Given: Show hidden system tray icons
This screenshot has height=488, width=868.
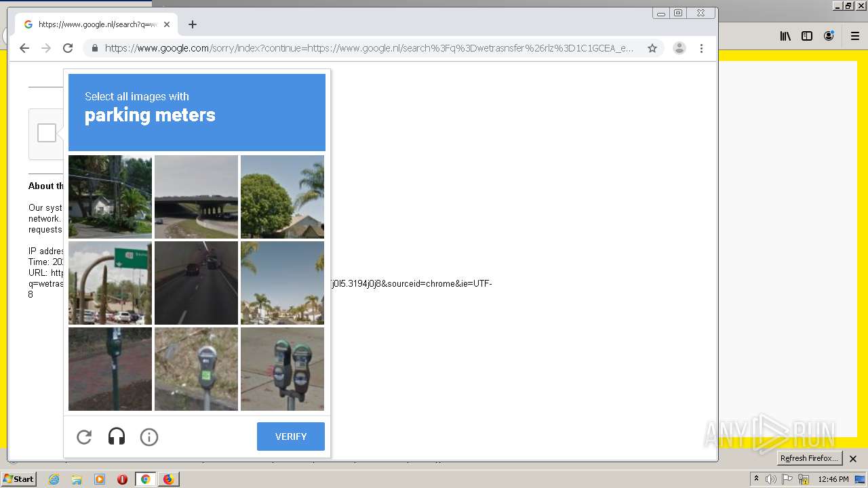Looking at the screenshot, I should point(756,479).
